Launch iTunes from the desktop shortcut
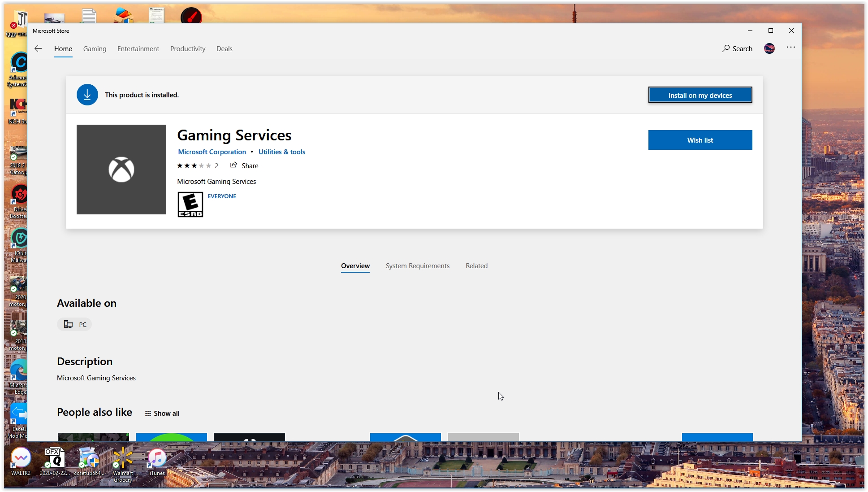 156,459
